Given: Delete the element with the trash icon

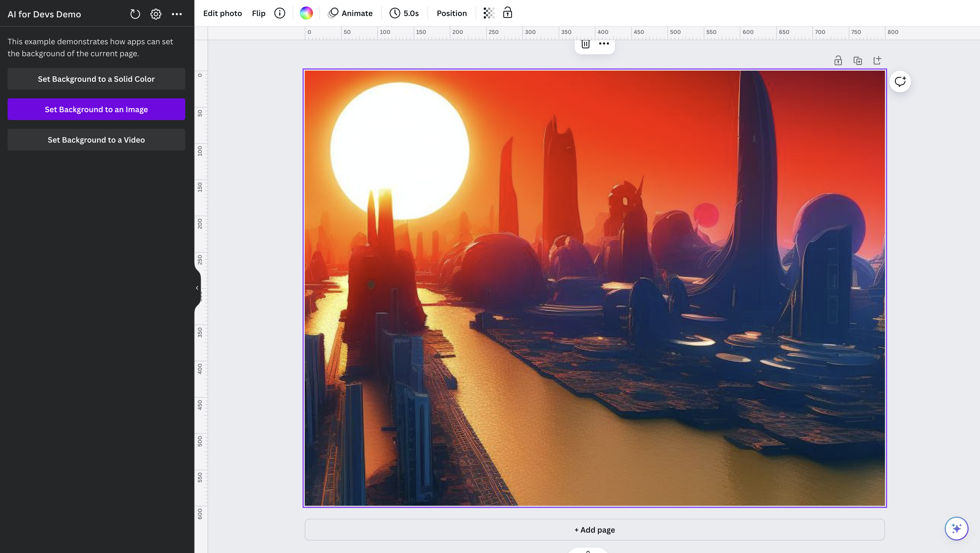Looking at the screenshot, I should click(x=585, y=44).
